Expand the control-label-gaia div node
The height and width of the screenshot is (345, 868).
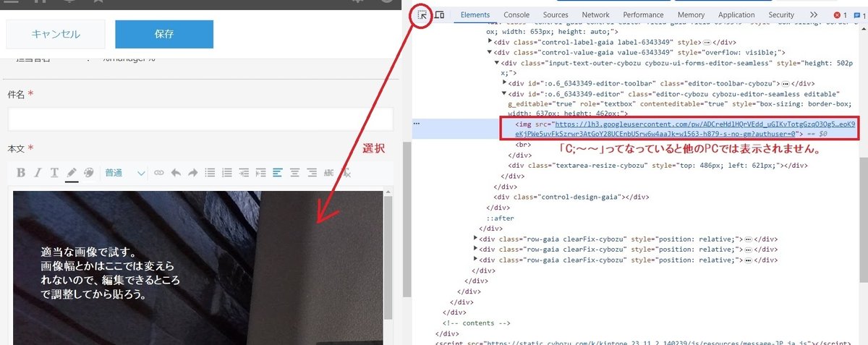tap(490, 42)
